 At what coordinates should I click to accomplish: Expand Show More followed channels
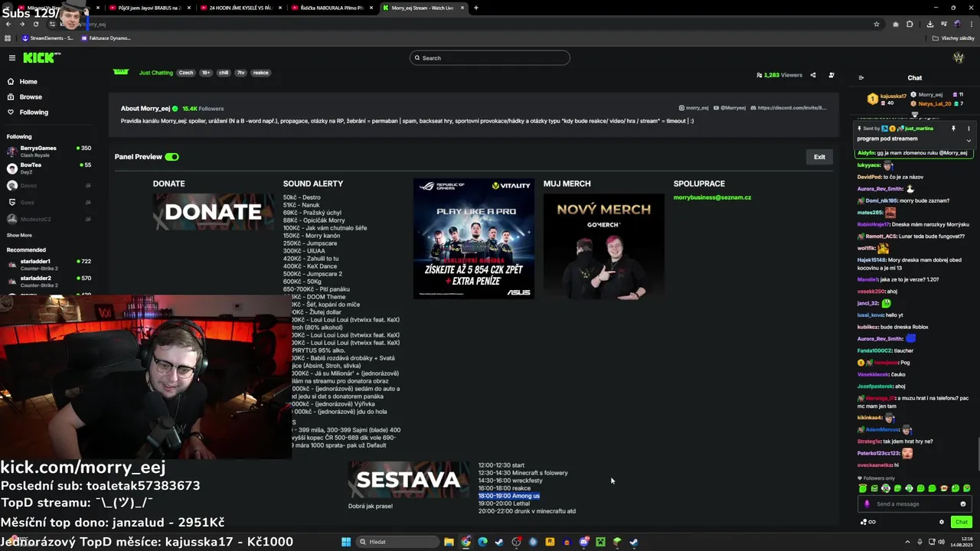[x=19, y=235]
